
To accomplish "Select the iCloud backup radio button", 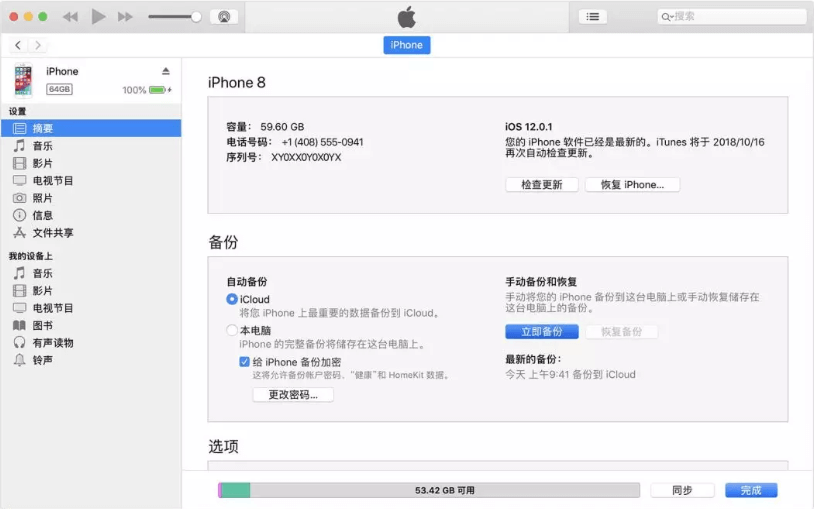I will point(232,299).
